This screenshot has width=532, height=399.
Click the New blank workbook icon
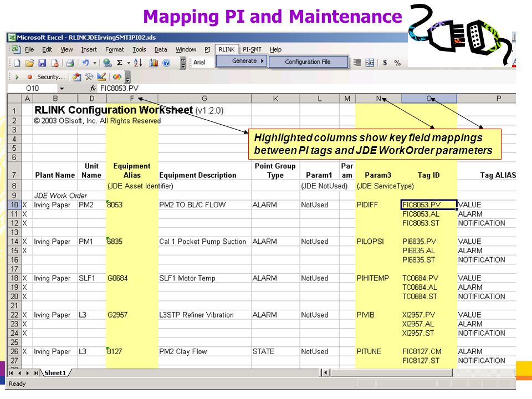coord(17,63)
